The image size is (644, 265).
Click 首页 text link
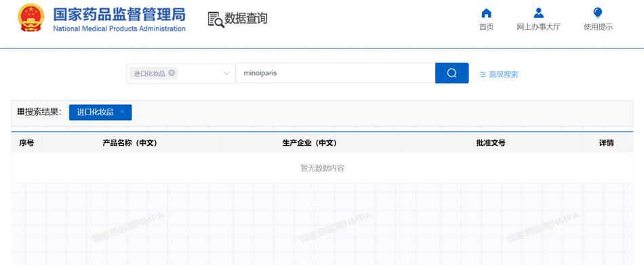click(x=486, y=27)
